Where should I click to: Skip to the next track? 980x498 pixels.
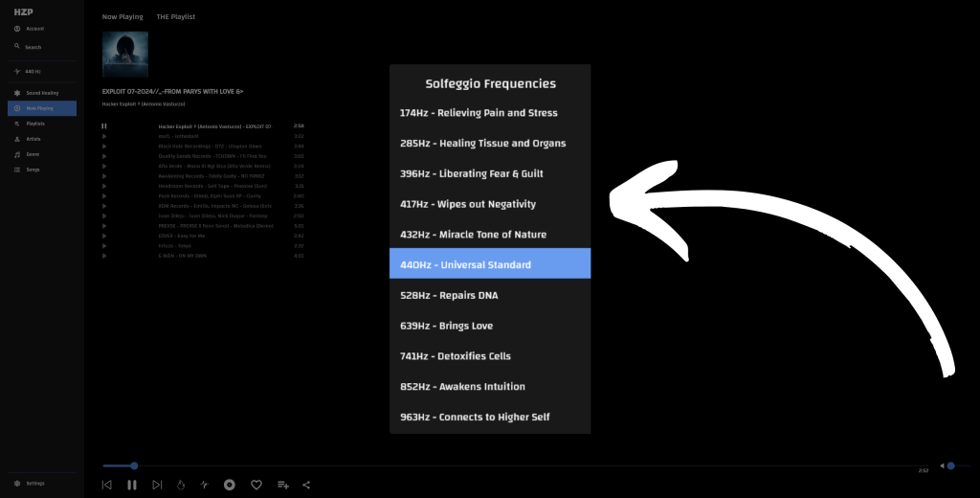(157, 485)
